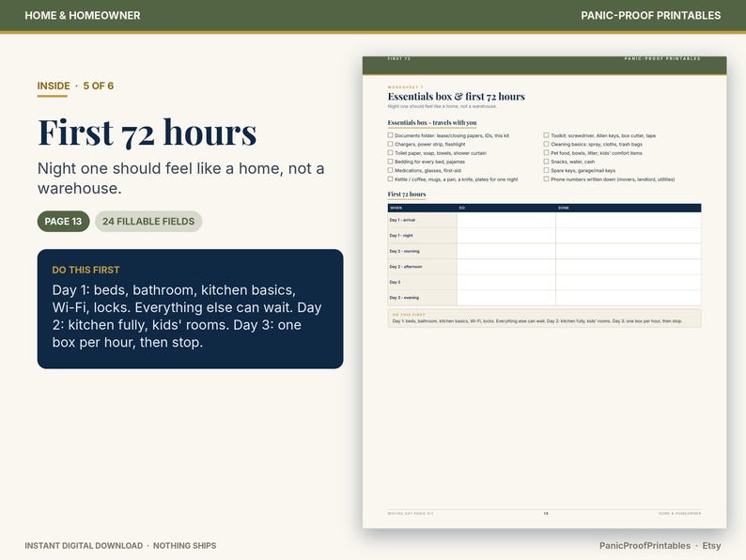Click "HOME & HOMEOWNER" in the top banner
This screenshot has height=560, width=746.
click(x=83, y=15)
